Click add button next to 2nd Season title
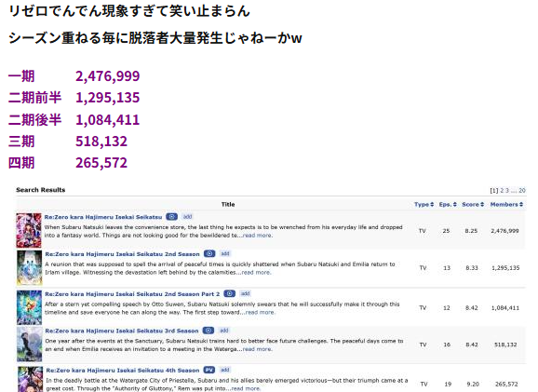538x392 pixels. [225, 253]
